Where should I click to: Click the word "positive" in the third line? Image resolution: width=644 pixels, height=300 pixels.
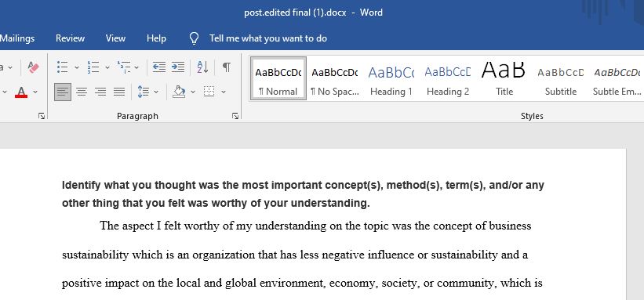(81, 284)
